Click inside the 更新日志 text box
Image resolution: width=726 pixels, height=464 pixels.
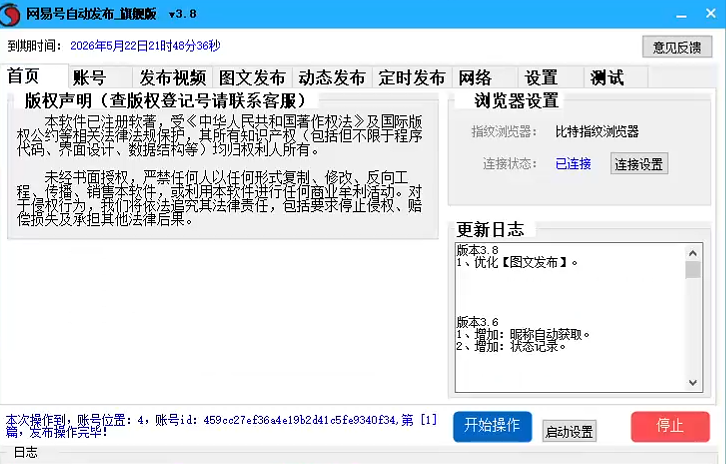tap(570, 317)
